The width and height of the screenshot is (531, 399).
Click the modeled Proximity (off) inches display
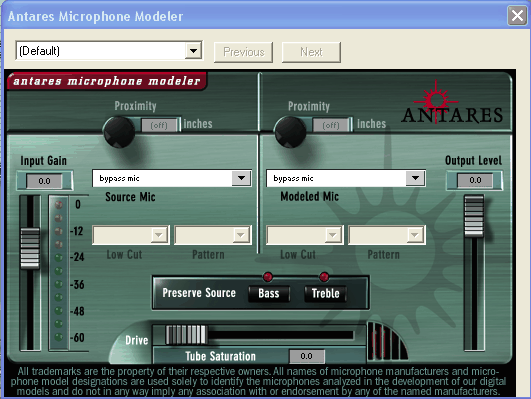click(x=331, y=125)
